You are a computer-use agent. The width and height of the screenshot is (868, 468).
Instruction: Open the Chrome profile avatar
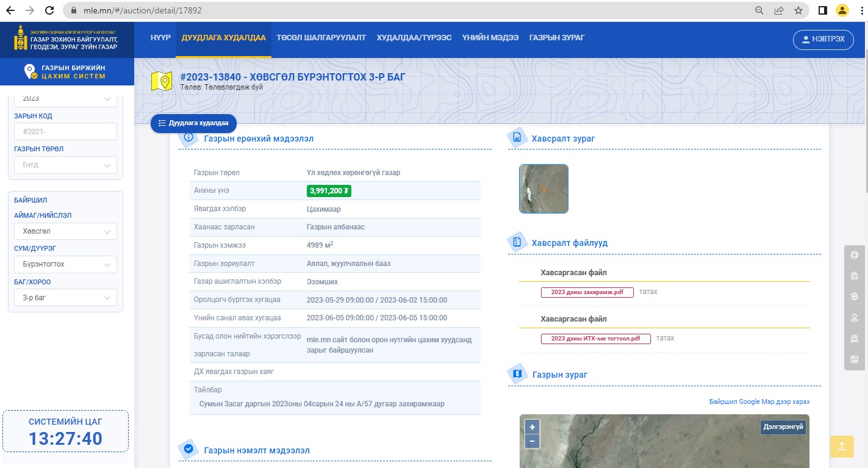(842, 10)
